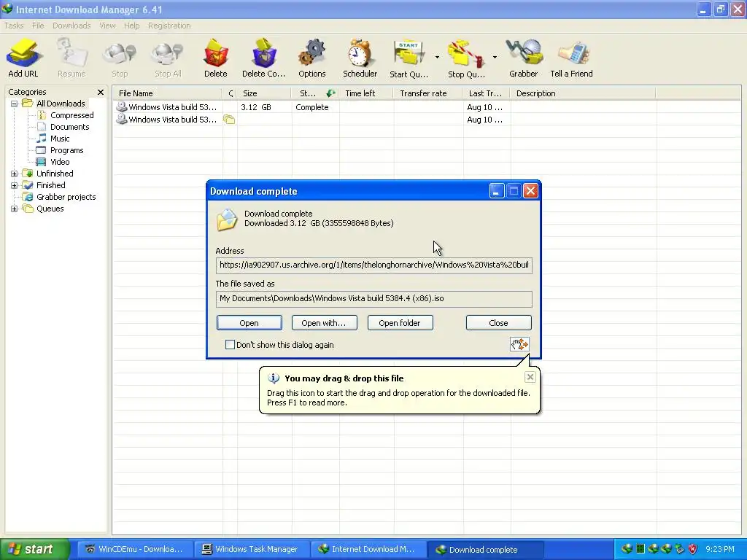The image size is (747, 560).
Task: Click the Close button in dialog
Action: click(498, 323)
